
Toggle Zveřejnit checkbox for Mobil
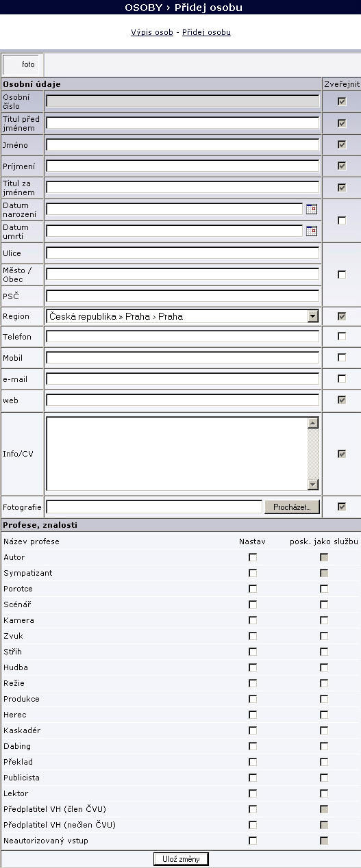[x=342, y=357]
